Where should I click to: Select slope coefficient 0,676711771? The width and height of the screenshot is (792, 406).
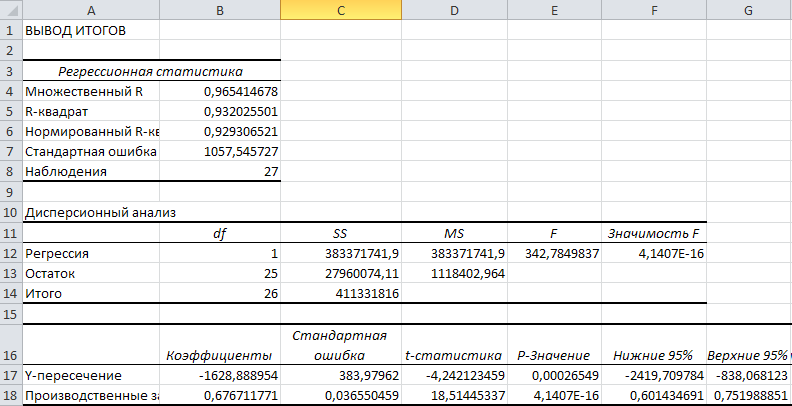pyautogui.click(x=220, y=395)
